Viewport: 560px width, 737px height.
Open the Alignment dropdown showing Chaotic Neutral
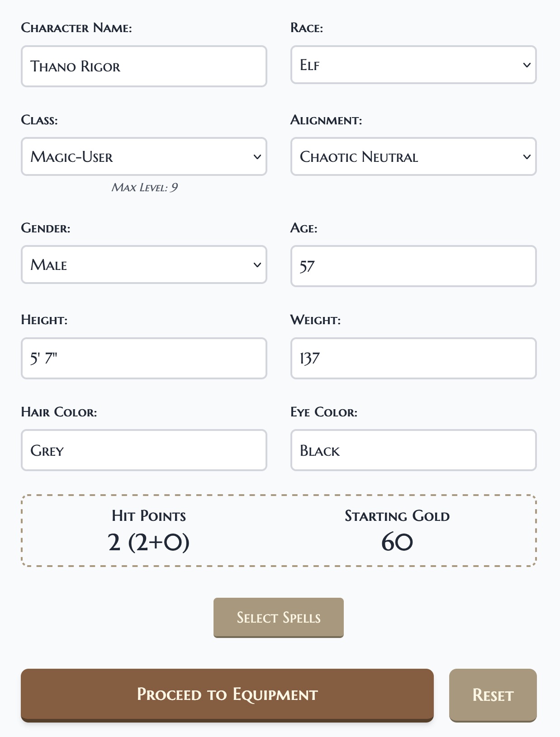coord(413,157)
